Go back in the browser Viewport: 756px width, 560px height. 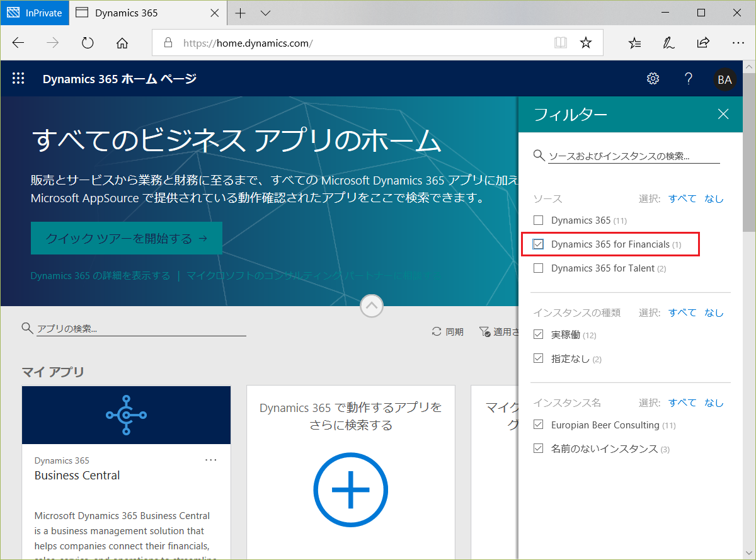point(18,43)
